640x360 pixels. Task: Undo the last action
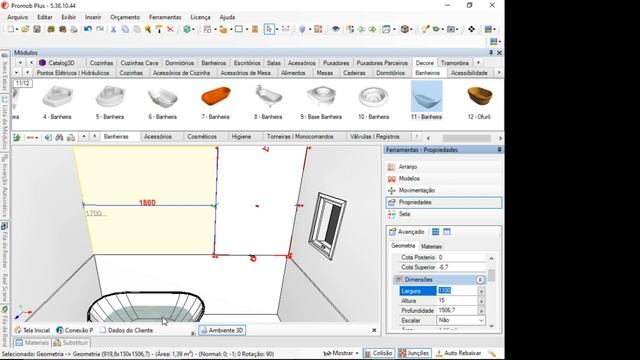tap(88, 29)
